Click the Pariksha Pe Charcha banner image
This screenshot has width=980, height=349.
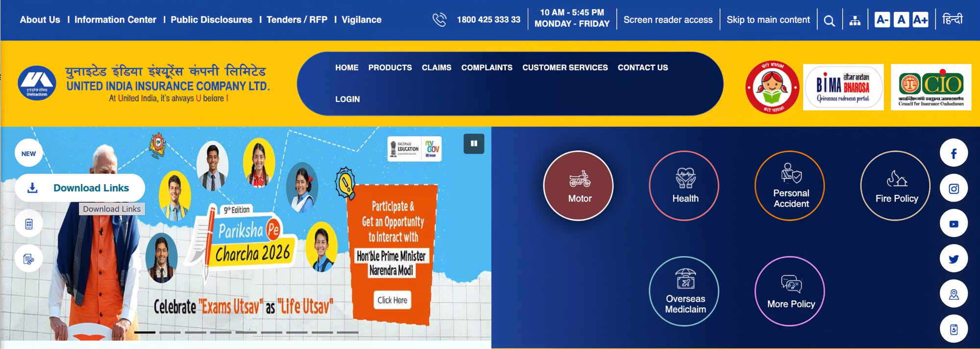pos(245,233)
